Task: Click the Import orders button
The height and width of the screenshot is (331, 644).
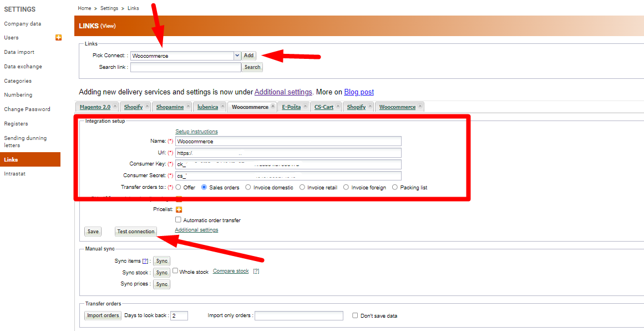Action: pos(103,315)
